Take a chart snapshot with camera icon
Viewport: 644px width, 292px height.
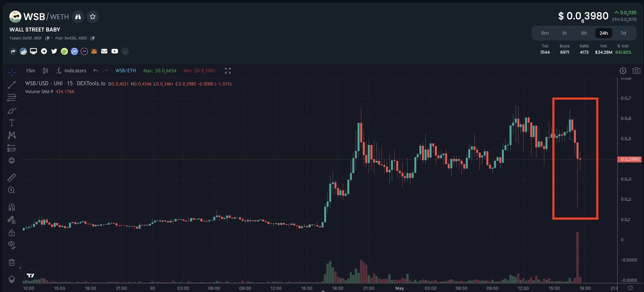click(x=636, y=71)
